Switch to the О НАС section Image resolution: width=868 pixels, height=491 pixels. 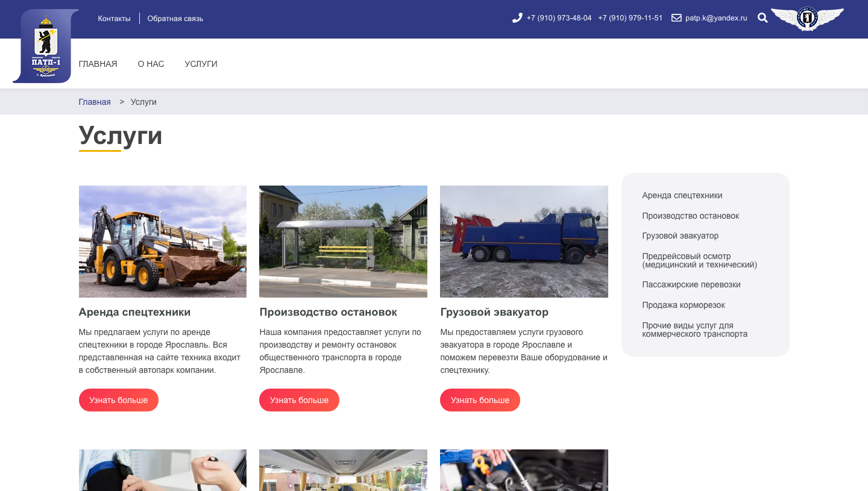(151, 63)
